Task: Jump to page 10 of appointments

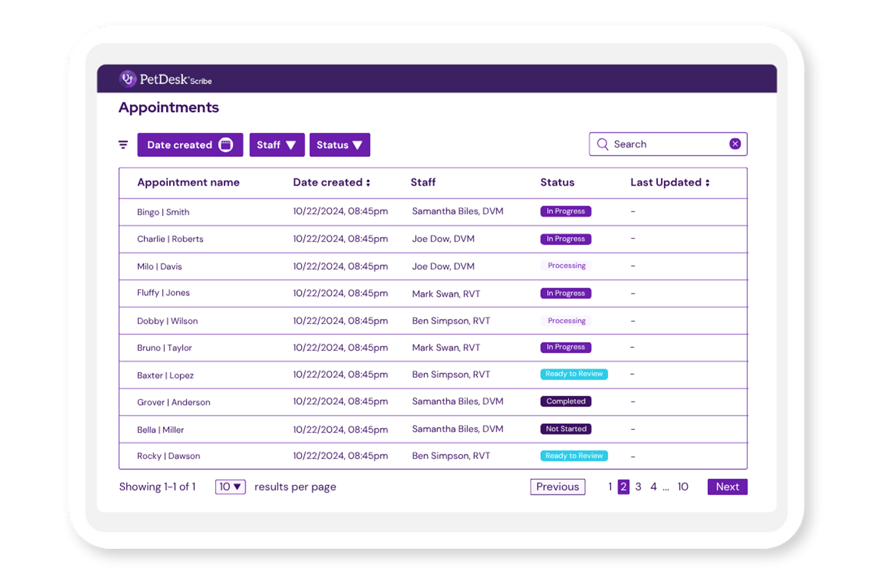Action: [x=683, y=486]
